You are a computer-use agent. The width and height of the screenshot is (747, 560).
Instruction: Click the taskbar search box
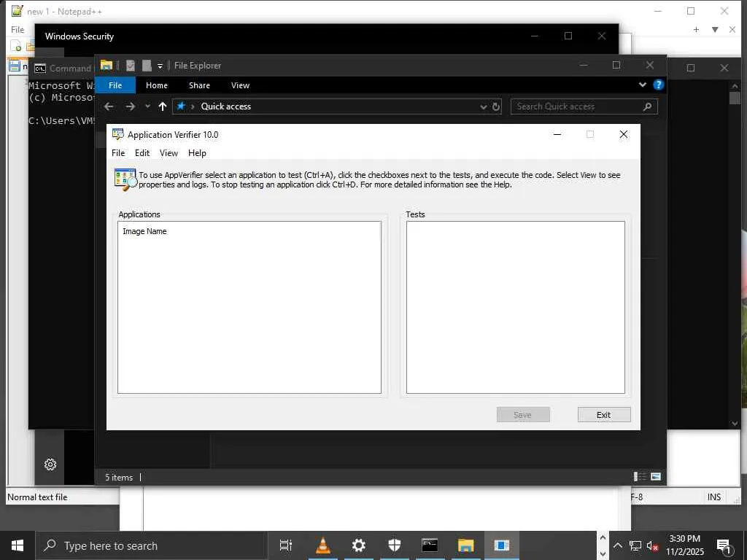[152, 545]
